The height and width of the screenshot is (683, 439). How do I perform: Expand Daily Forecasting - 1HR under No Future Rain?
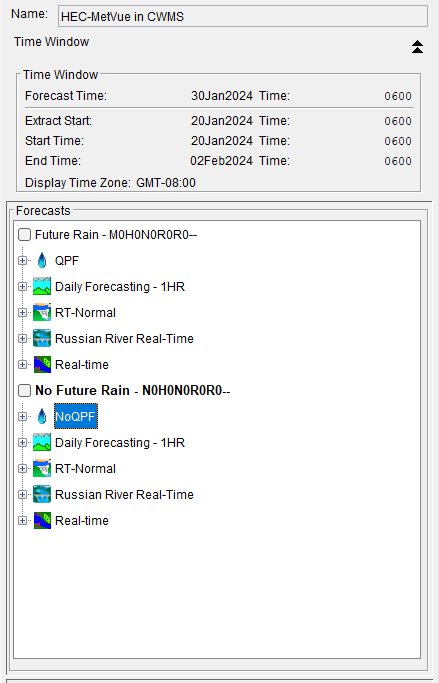click(x=22, y=442)
